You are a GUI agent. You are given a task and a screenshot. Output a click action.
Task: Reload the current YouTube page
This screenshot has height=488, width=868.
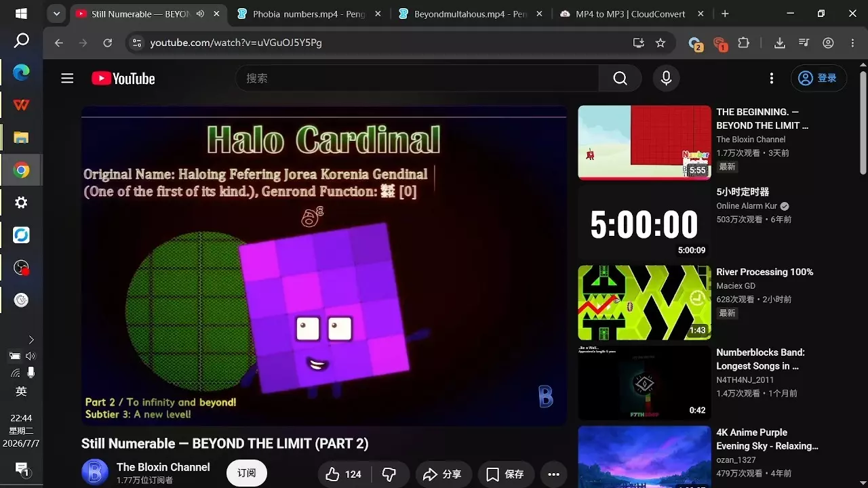click(107, 43)
